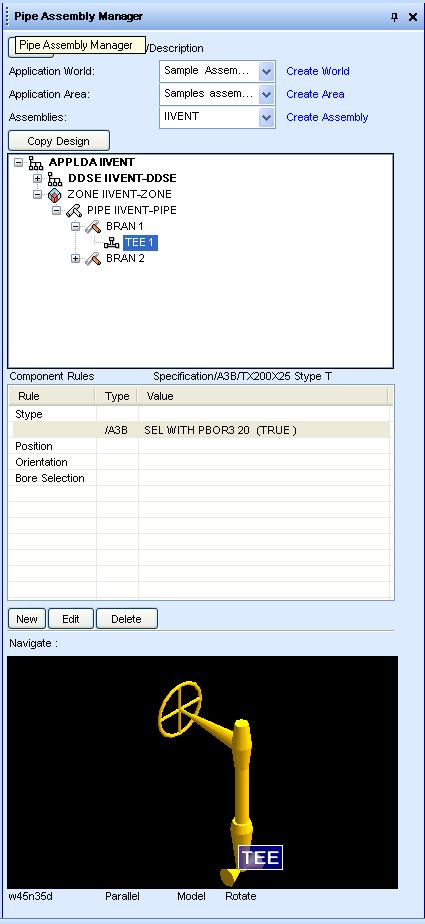Click the Delete rule button
This screenshot has width=425, height=924.
(x=127, y=619)
